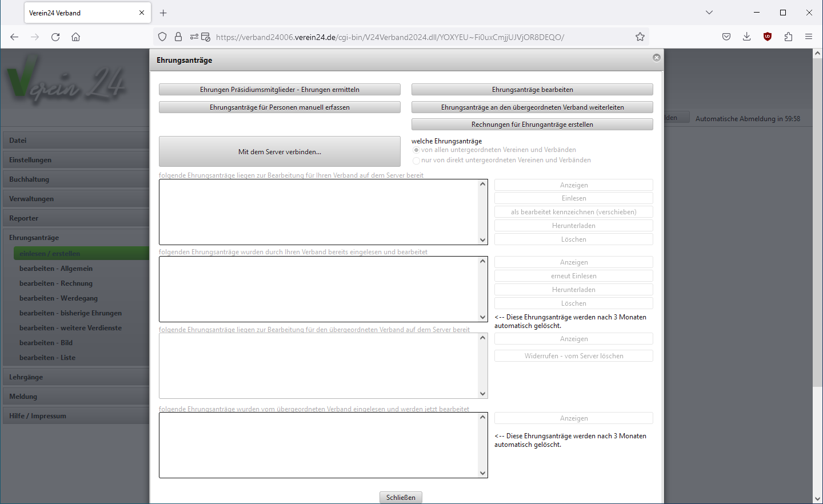Open the browser extensions menu
Screen dimensions: 823x504
tap(788, 37)
